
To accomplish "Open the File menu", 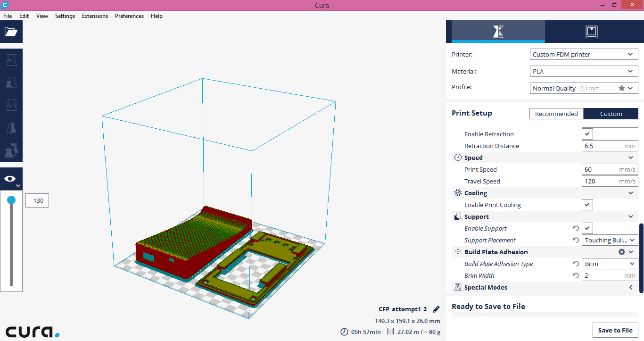I will (8, 16).
